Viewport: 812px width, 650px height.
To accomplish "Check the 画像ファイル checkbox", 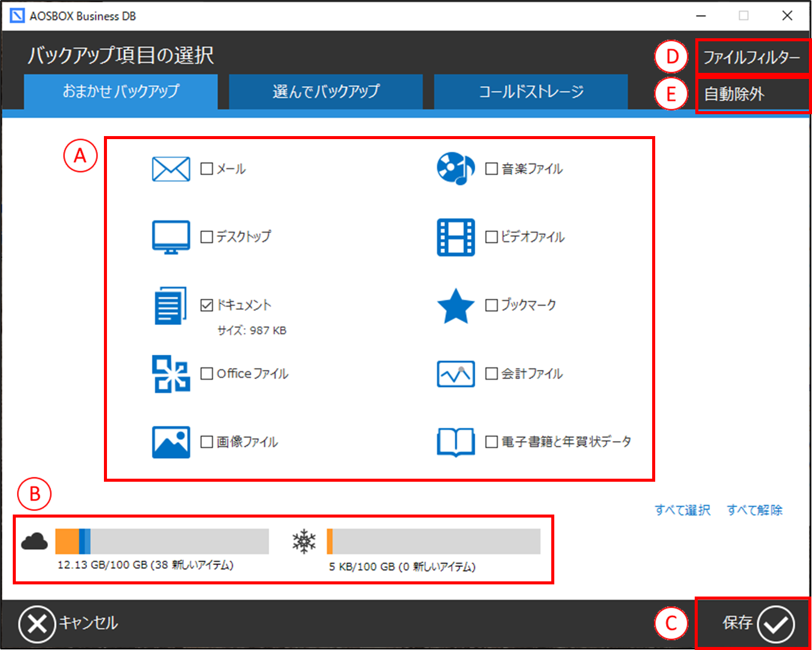I will point(207,442).
